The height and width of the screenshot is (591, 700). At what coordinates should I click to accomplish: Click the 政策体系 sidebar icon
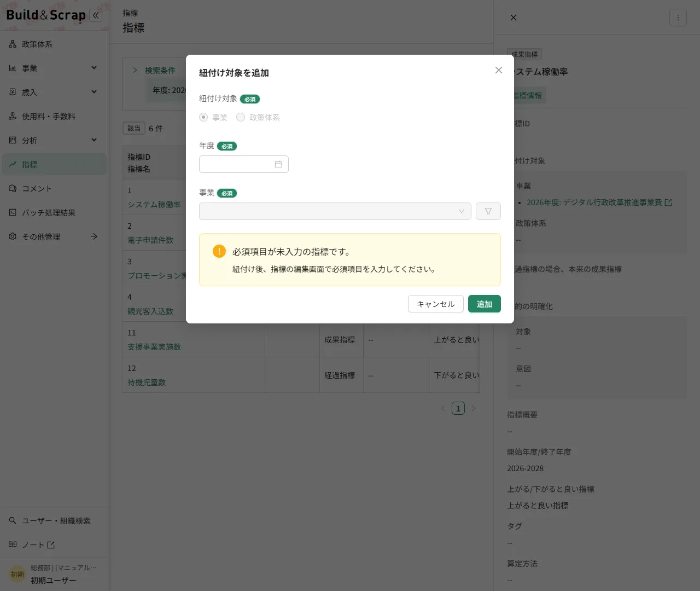point(13,44)
